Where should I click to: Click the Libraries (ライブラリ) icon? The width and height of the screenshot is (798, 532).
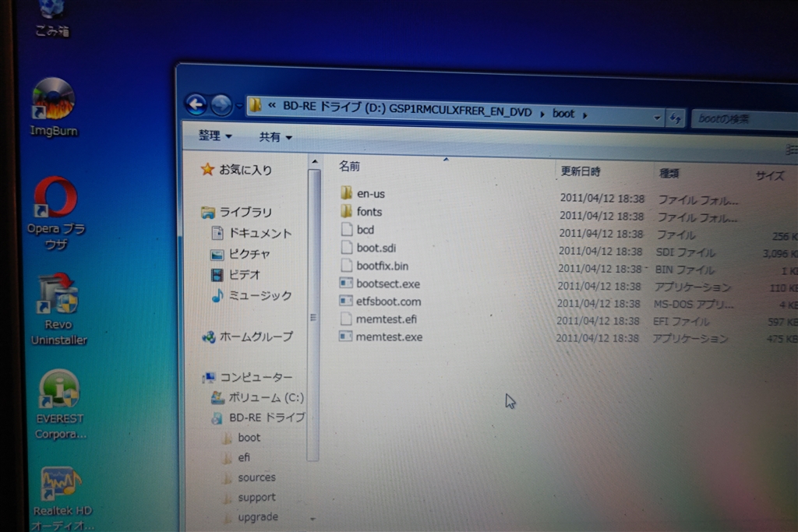pyautogui.click(x=207, y=212)
